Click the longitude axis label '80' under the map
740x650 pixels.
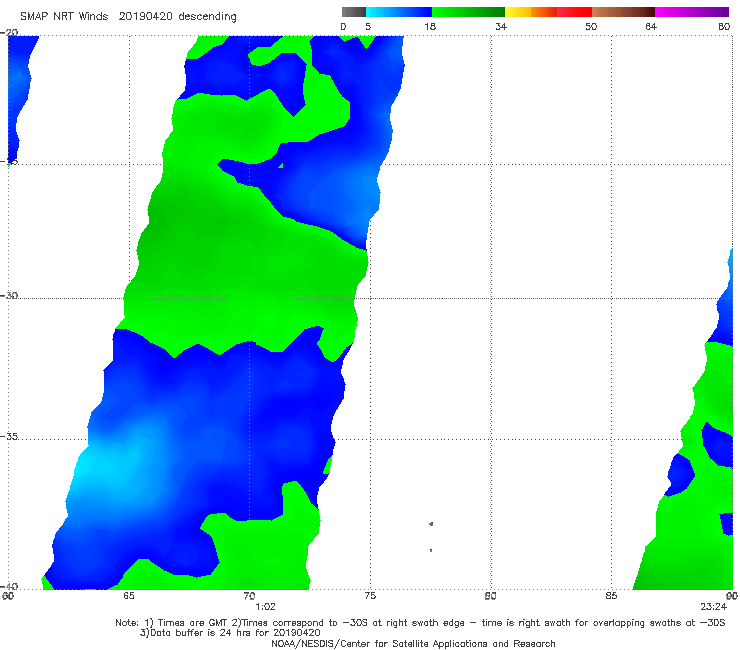click(490, 596)
